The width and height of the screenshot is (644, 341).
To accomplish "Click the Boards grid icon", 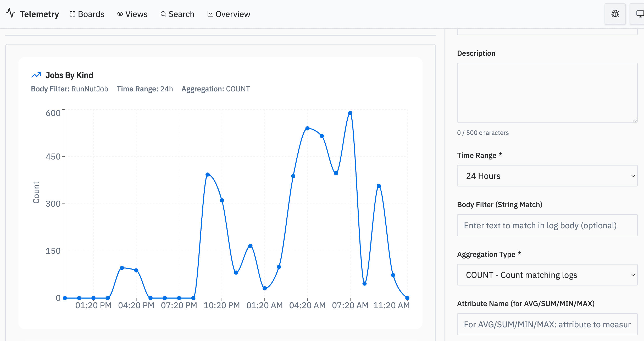I will [x=73, y=14].
